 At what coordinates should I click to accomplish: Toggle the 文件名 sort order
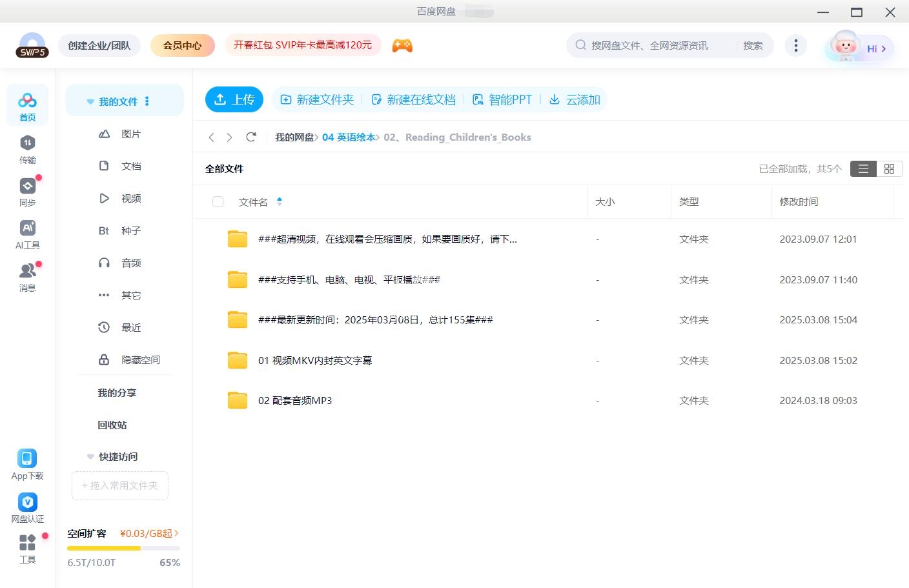(x=280, y=201)
